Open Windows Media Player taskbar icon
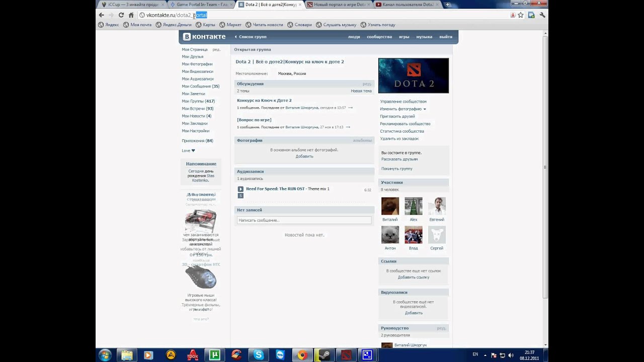Image resolution: width=644 pixels, height=362 pixels. [x=148, y=355]
